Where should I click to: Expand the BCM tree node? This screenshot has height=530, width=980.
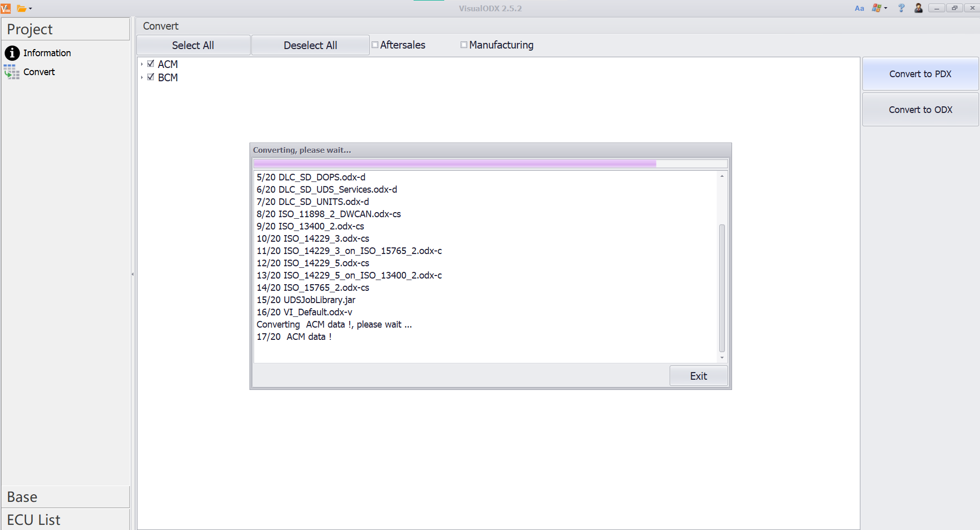click(x=142, y=78)
